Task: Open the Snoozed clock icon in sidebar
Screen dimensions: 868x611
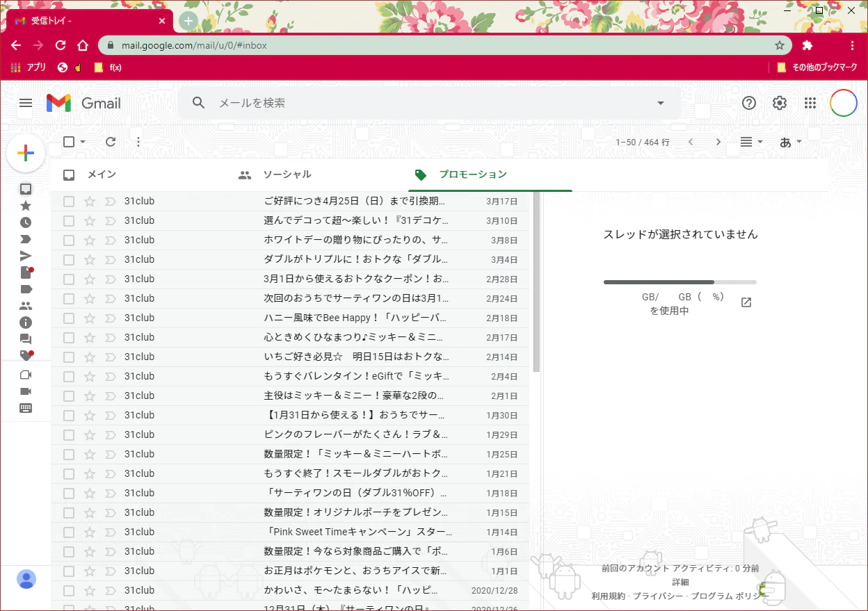Action: 26,222
